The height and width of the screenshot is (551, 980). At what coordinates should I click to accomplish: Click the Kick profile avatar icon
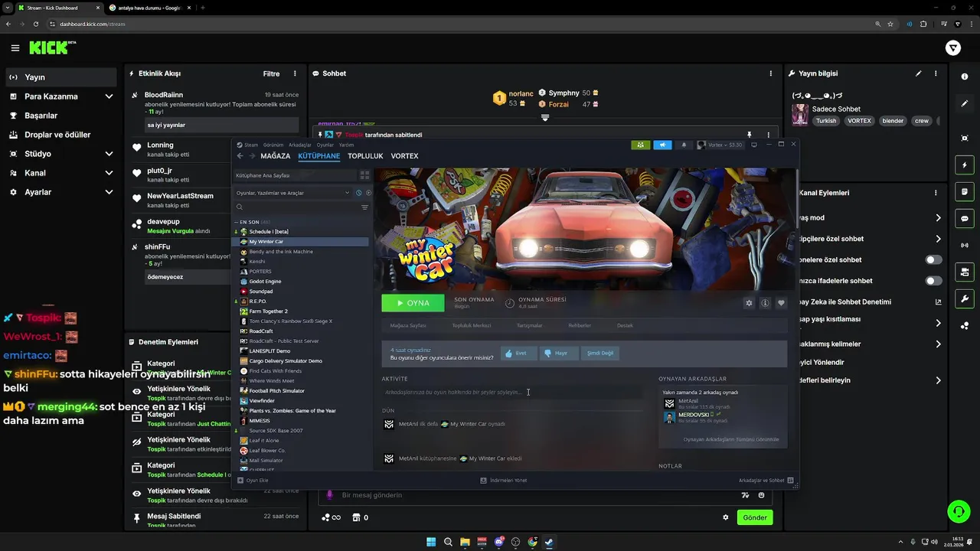pos(953,47)
